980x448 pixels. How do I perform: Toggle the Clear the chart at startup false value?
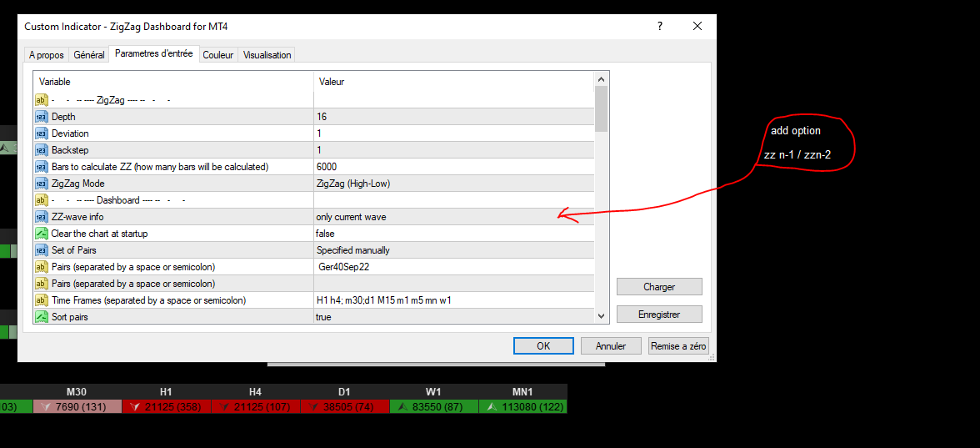(453, 234)
